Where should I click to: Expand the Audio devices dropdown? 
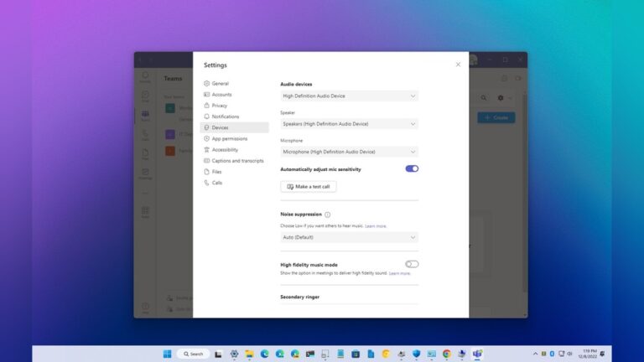[x=349, y=96]
